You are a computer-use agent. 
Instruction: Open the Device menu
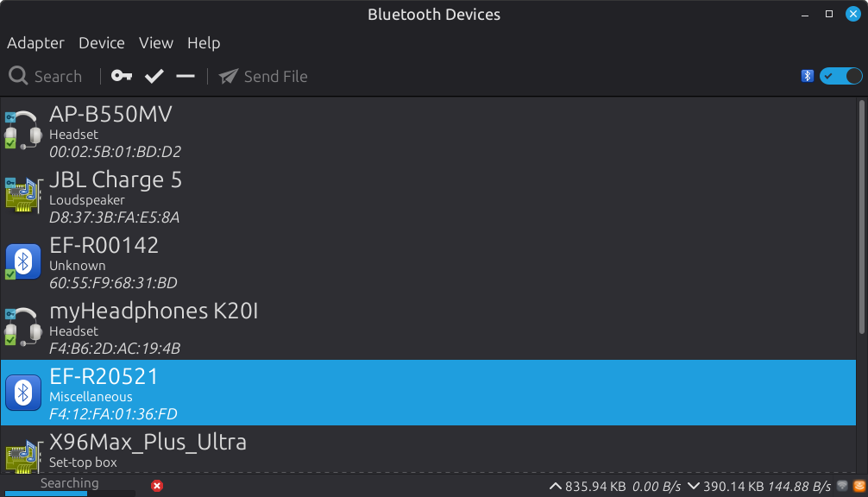(x=102, y=43)
